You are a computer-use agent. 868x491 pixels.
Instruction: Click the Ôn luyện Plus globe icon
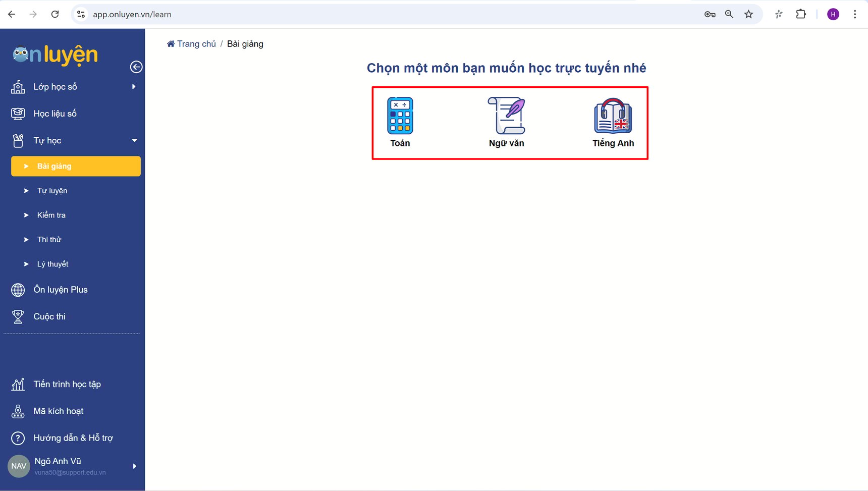tap(18, 290)
